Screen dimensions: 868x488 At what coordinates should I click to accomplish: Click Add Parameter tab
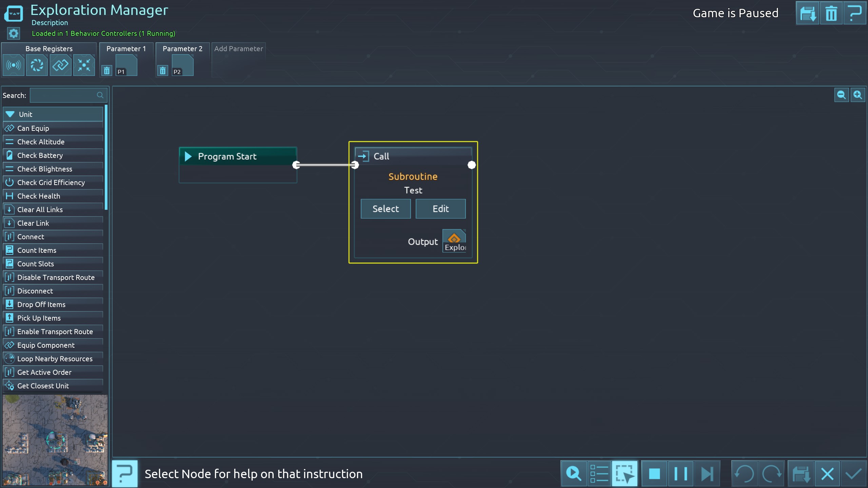coord(238,49)
